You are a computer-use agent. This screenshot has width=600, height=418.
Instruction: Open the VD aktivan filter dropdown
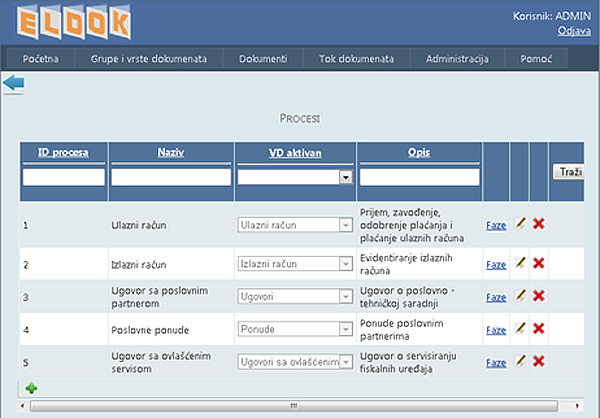[346, 177]
